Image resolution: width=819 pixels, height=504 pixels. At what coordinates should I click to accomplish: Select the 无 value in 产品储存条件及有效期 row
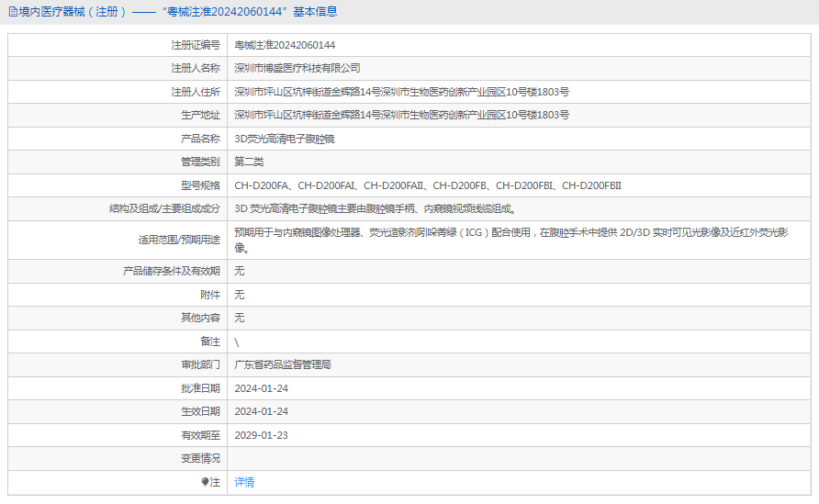pos(240,271)
